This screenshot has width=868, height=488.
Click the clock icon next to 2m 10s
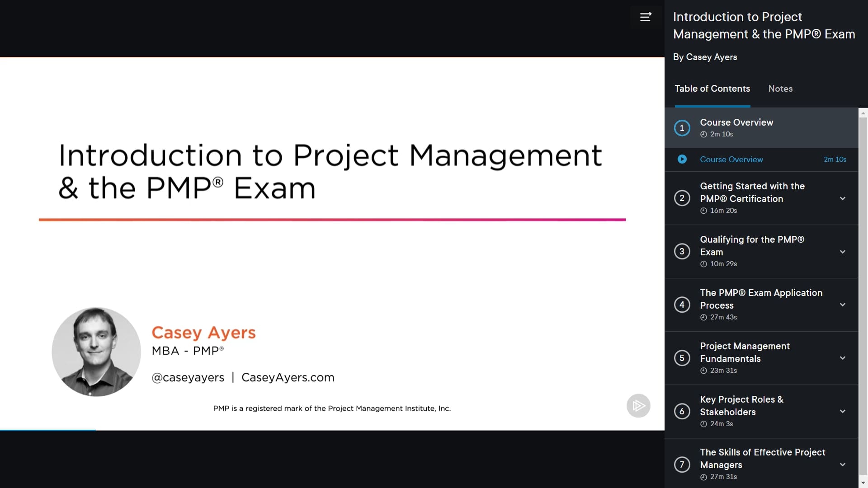[703, 134]
